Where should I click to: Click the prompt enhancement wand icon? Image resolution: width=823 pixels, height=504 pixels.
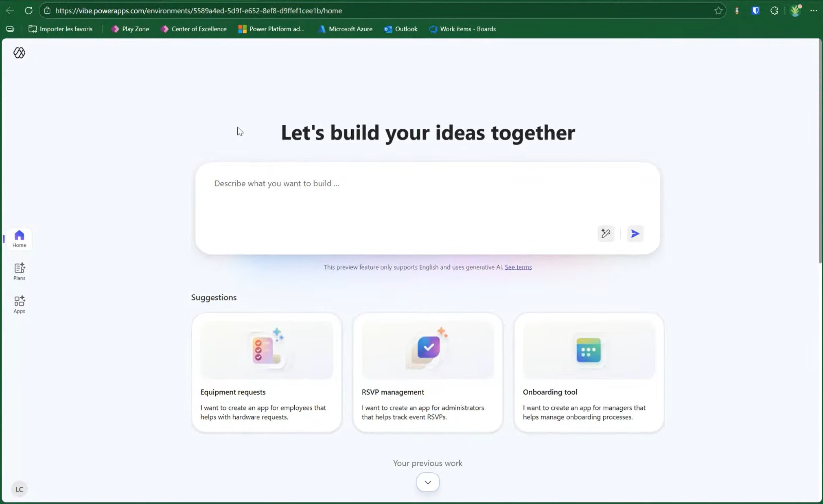pos(605,233)
